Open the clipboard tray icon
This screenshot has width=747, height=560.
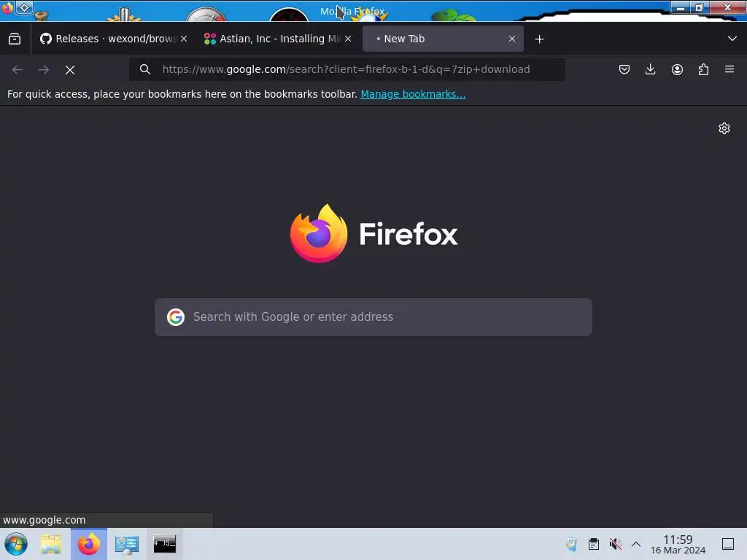(594, 544)
